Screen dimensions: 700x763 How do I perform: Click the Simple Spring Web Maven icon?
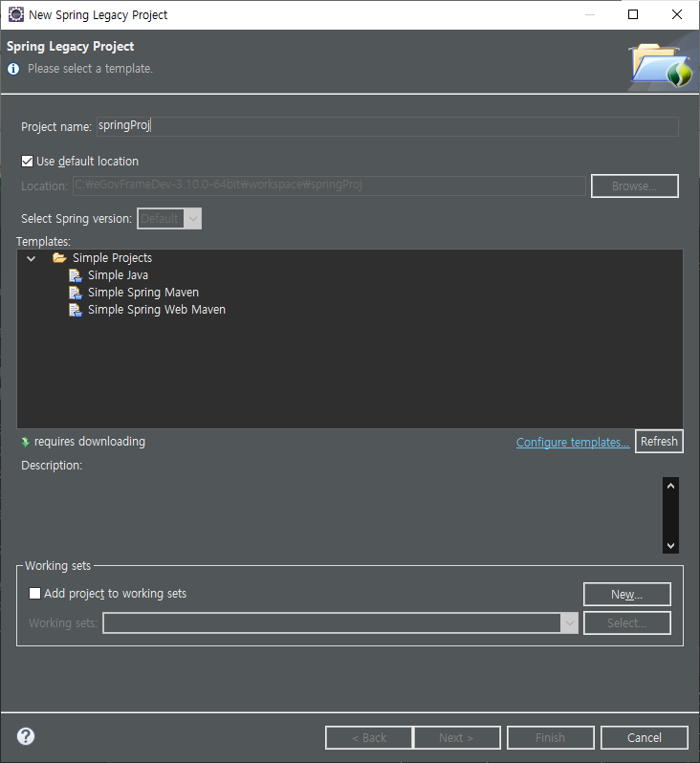coord(76,310)
